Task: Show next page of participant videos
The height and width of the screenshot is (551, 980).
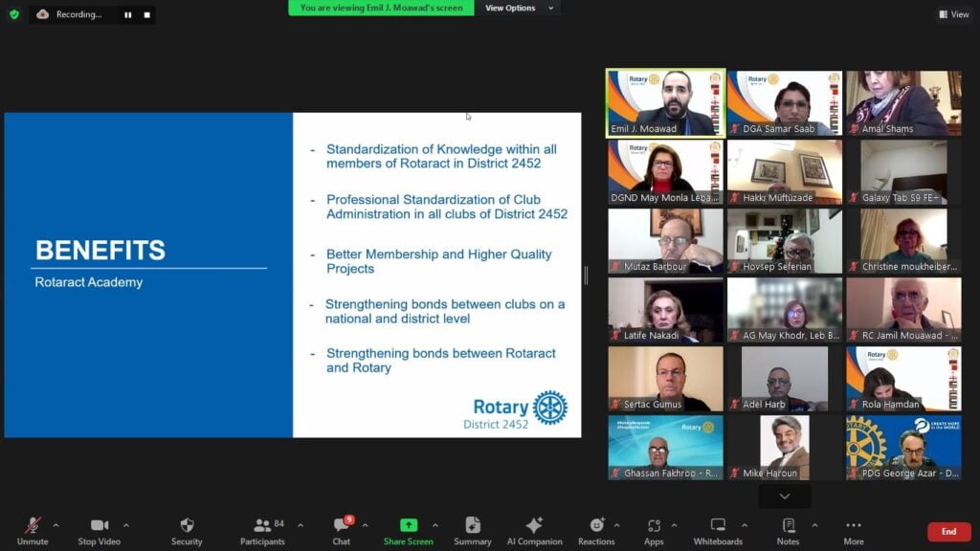Action: pyautogui.click(x=785, y=496)
